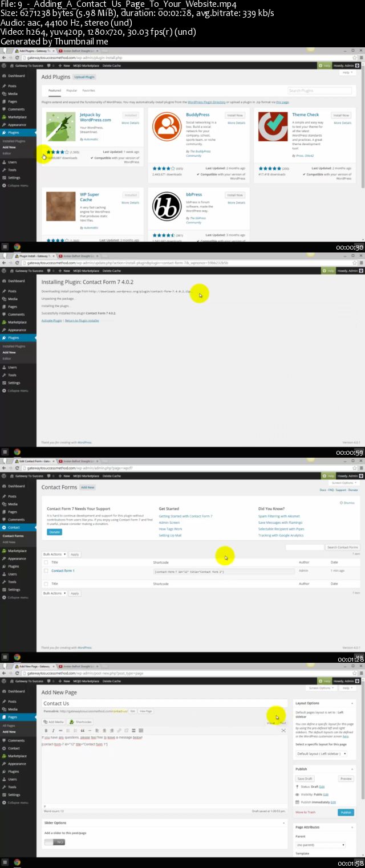Switch editor to the Visual tab

pos(271,723)
